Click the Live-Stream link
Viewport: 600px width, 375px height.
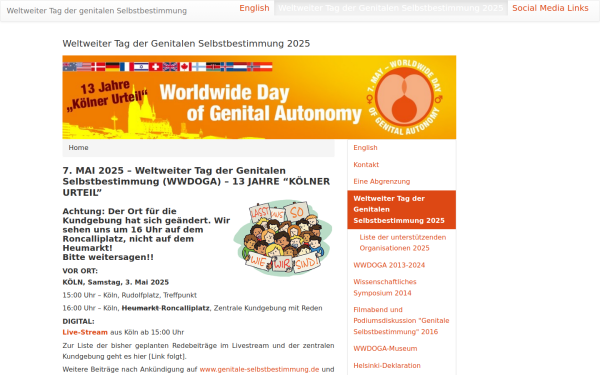click(x=85, y=332)
